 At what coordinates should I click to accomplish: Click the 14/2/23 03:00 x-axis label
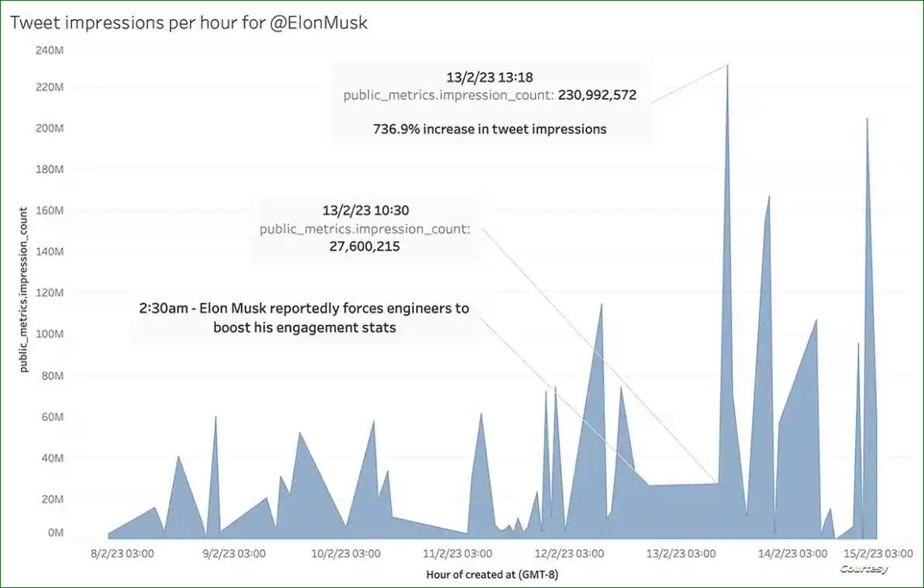[x=792, y=554]
